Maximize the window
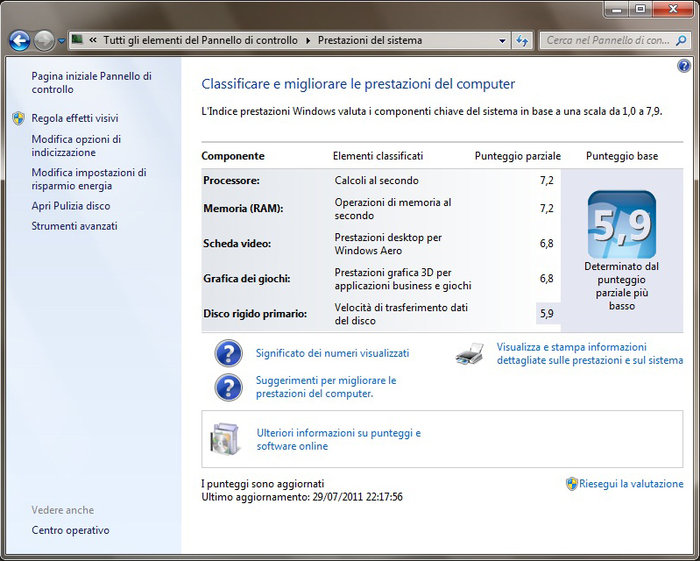 tap(640, 10)
